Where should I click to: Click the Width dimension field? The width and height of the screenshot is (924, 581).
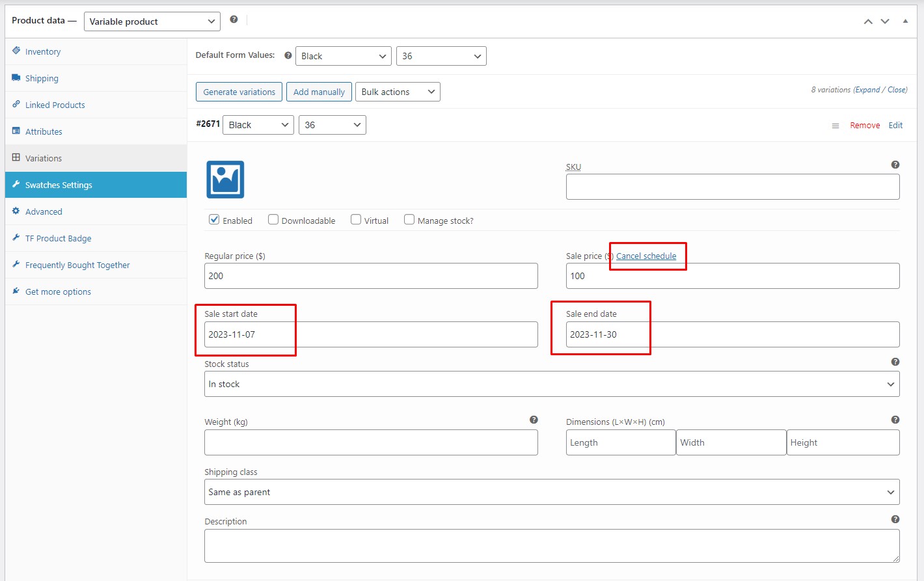731,442
